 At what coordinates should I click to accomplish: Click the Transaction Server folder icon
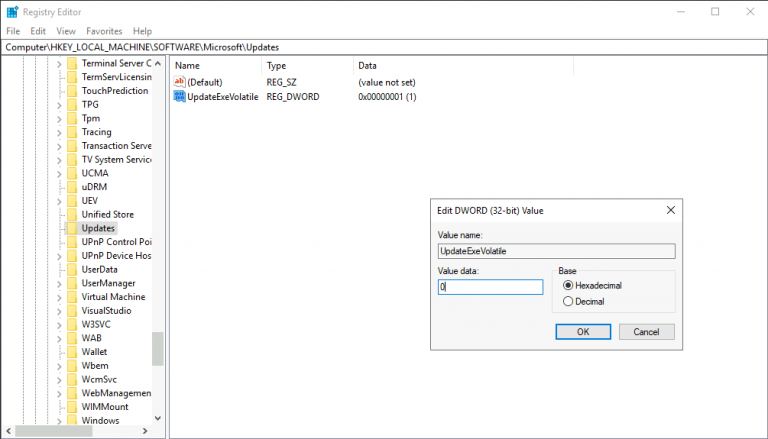point(72,146)
